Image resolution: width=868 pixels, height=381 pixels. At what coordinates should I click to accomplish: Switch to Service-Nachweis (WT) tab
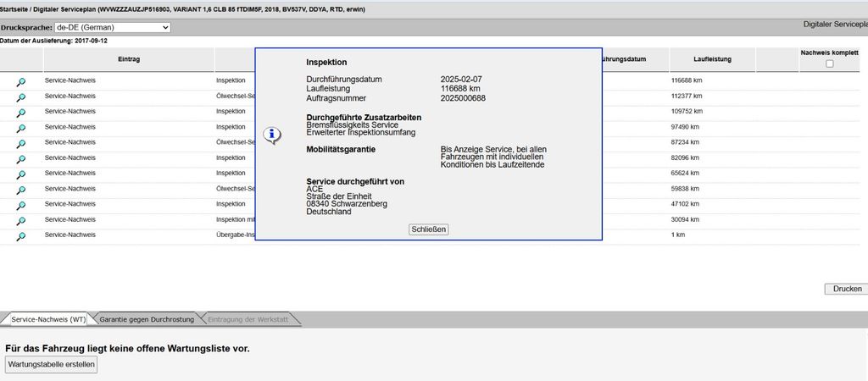pos(48,319)
